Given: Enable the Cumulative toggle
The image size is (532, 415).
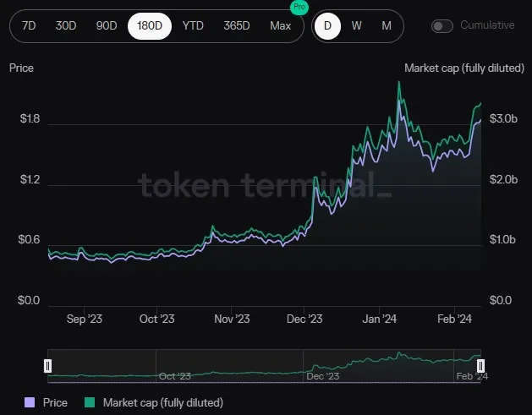Looking at the screenshot, I should [x=442, y=25].
